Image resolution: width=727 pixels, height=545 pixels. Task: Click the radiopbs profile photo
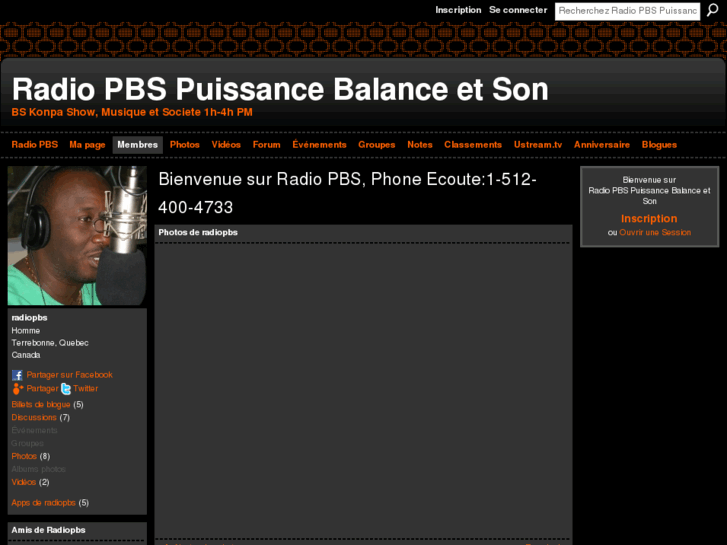click(77, 236)
